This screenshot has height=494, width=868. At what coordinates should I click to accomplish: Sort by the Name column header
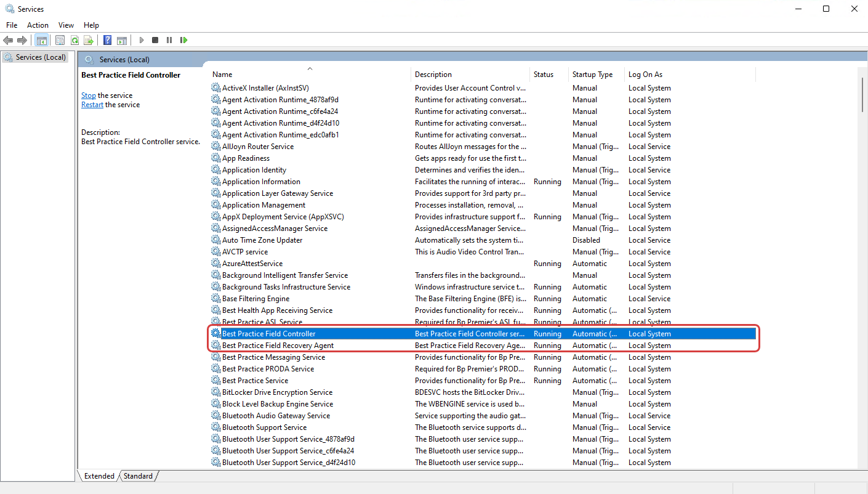point(310,75)
